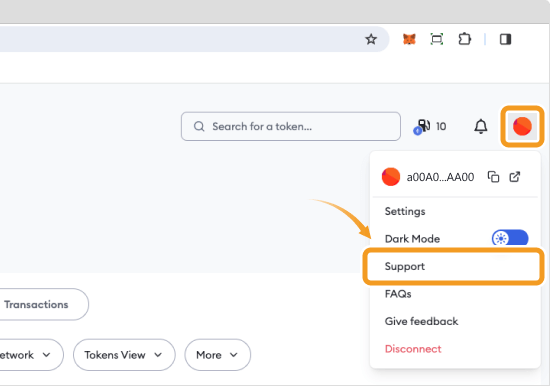
Task: Open the gas tracker showing 10
Action: tap(430, 126)
